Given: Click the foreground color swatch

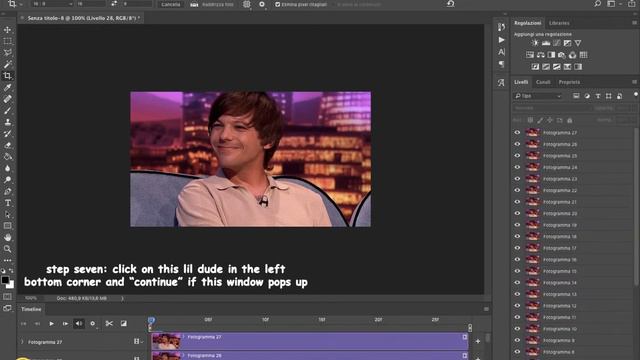Looking at the screenshot, I should [5, 280].
